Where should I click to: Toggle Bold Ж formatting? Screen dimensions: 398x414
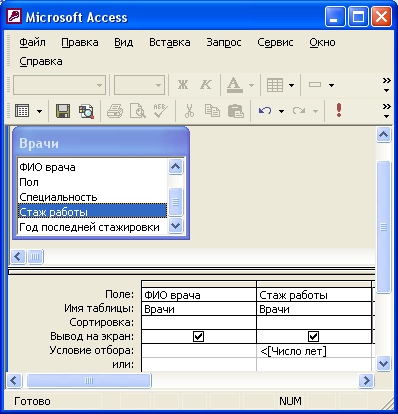[x=183, y=85]
